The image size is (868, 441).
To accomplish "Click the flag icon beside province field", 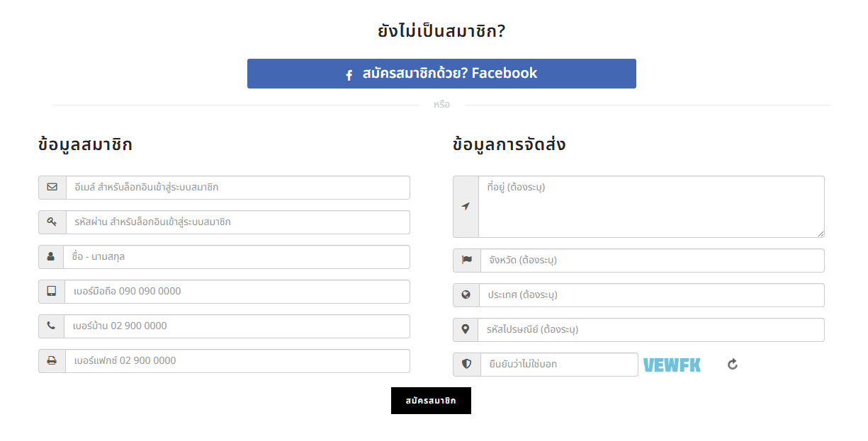I will tap(466, 260).
